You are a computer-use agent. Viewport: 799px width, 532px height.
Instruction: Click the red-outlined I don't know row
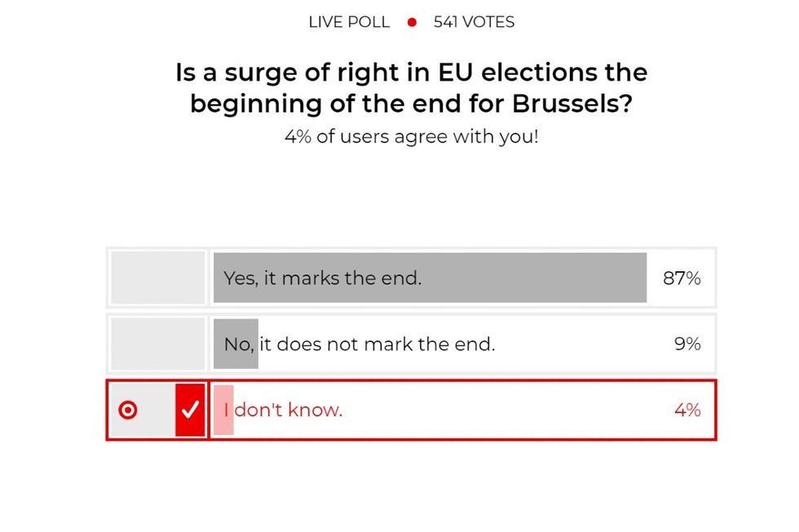[x=410, y=410]
